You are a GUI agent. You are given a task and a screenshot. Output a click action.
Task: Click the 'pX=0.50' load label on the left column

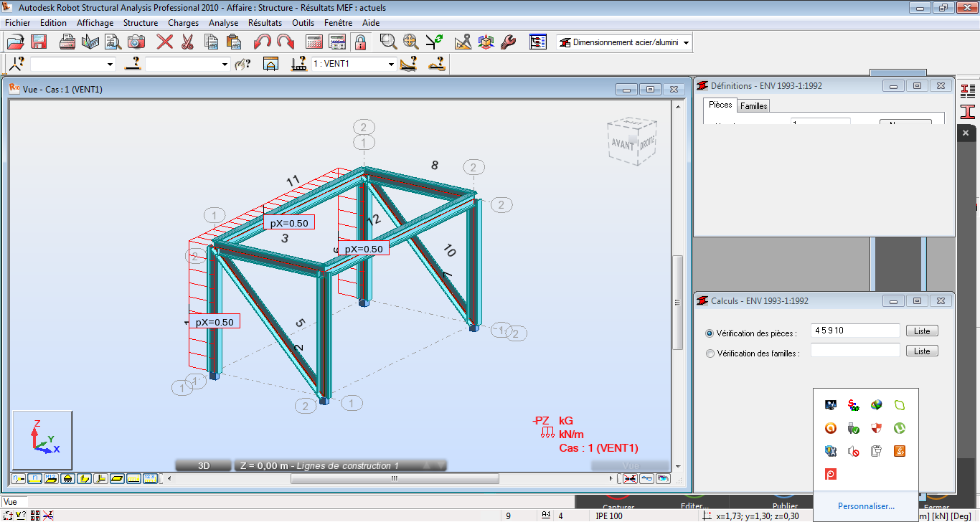coord(215,322)
